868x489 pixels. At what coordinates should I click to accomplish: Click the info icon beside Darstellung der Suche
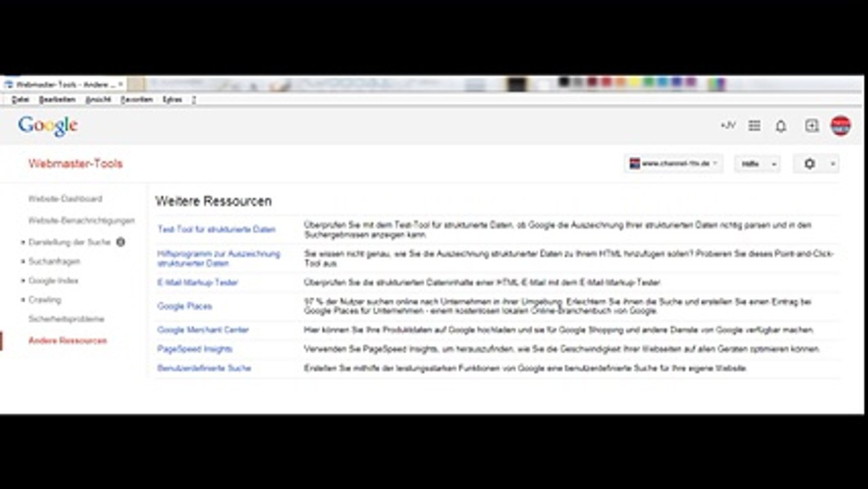click(120, 242)
